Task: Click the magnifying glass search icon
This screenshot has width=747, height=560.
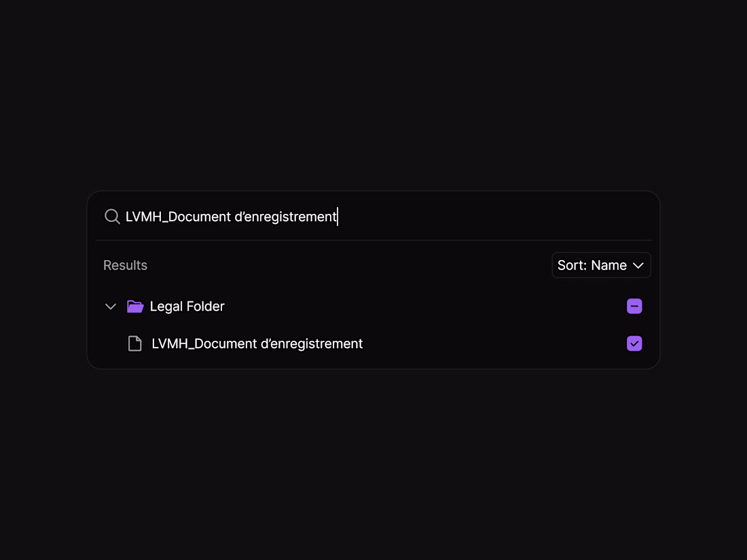Action: click(x=112, y=217)
